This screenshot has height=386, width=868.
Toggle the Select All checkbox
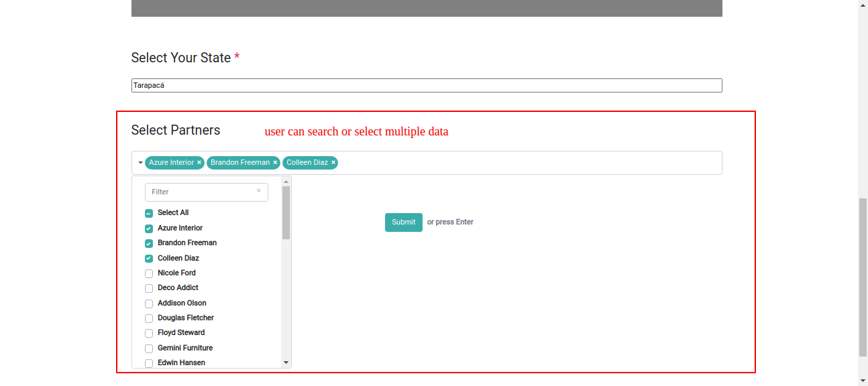coord(149,213)
